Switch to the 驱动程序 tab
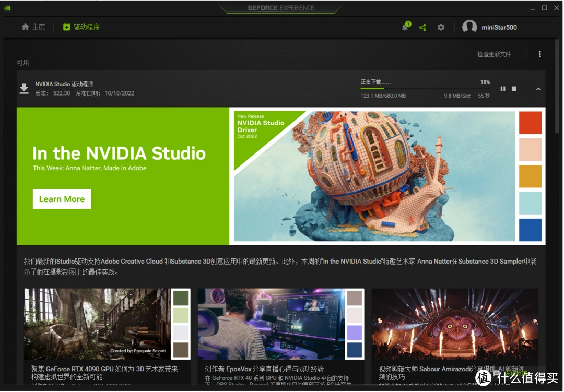This screenshot has height=392, width=564. [x=81, y=27]
